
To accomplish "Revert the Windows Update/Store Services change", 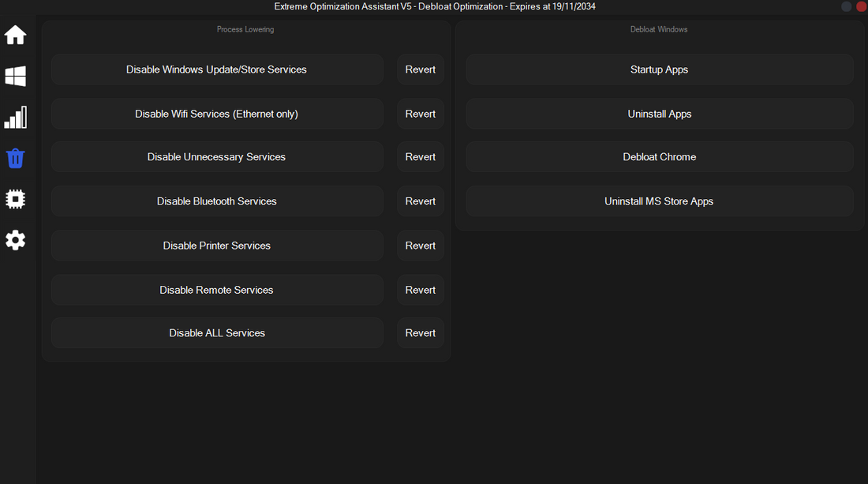I will tap(420, 69).
